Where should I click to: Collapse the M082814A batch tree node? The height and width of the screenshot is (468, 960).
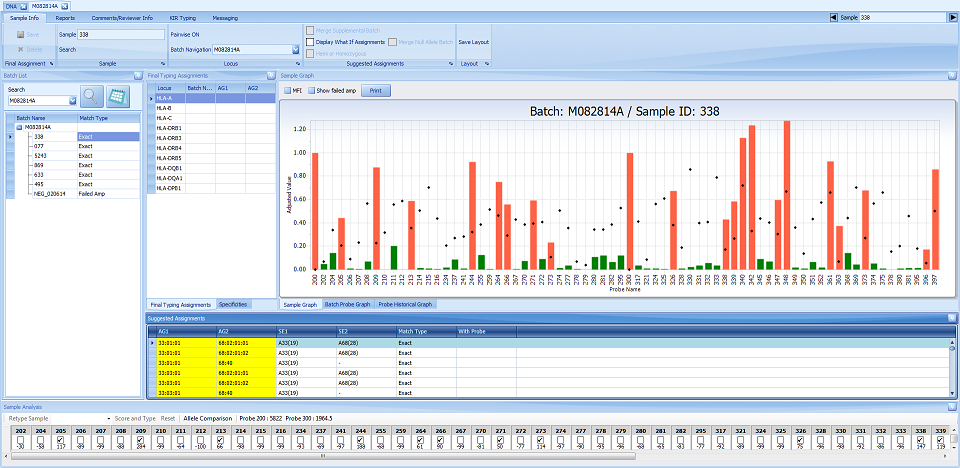coord(19,127)
